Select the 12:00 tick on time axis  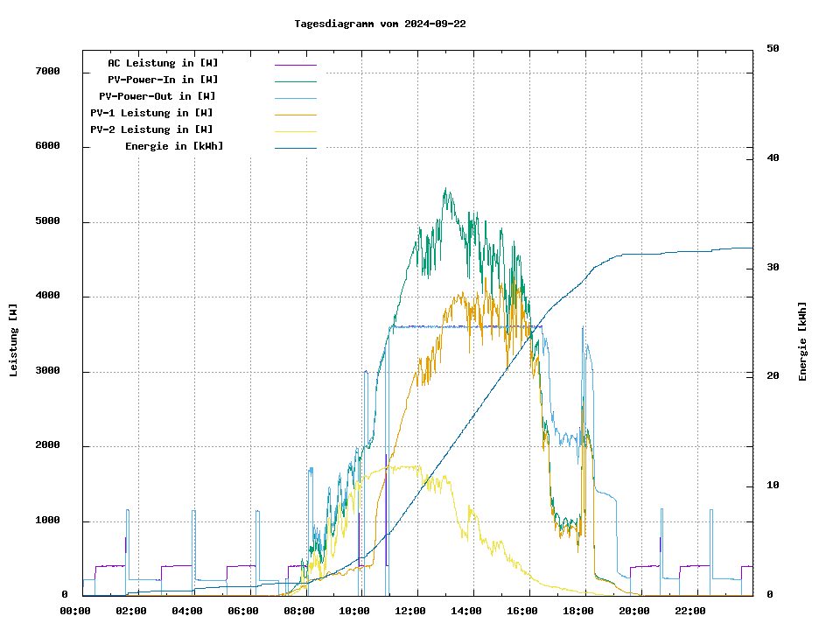click(x=411, y=611)
